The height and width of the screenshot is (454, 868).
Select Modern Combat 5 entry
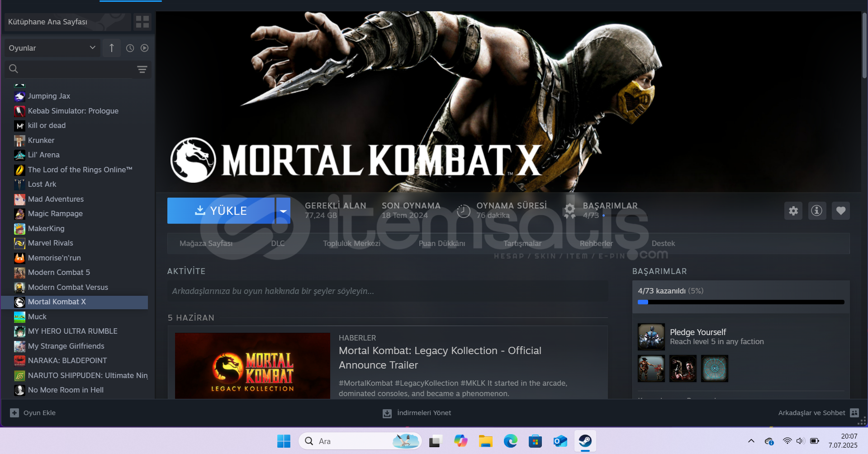click(59, 272)
